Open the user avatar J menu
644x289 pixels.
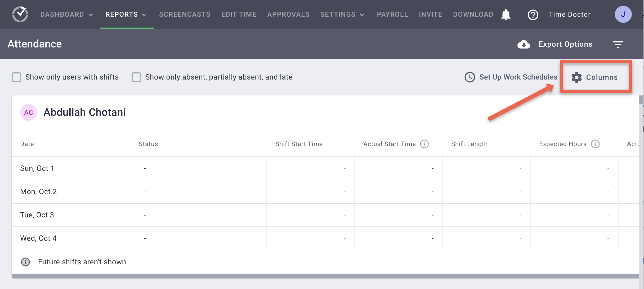click(x=623, y=14)
